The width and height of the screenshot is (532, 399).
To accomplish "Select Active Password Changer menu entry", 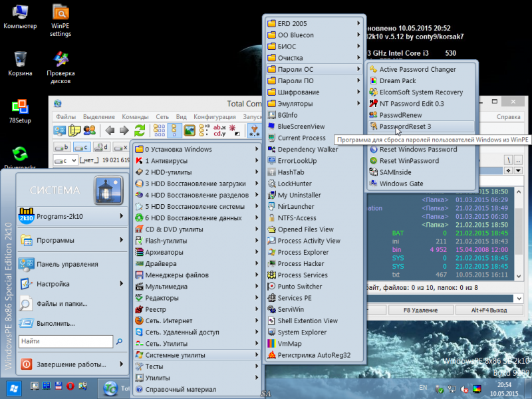I will (x=422, y=69).
